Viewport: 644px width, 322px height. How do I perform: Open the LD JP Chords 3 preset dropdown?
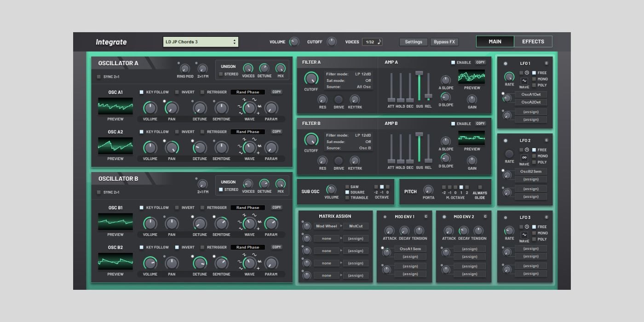(x=201, y=42)
